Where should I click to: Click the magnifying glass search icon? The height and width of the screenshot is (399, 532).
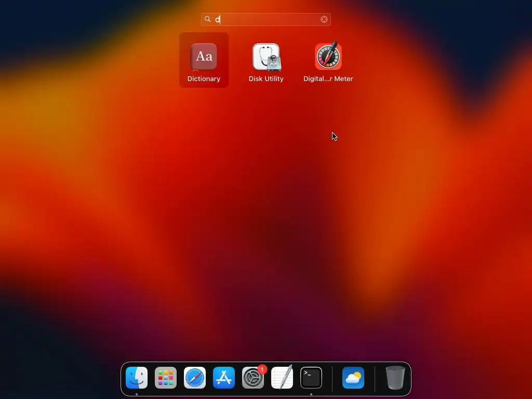207,19
